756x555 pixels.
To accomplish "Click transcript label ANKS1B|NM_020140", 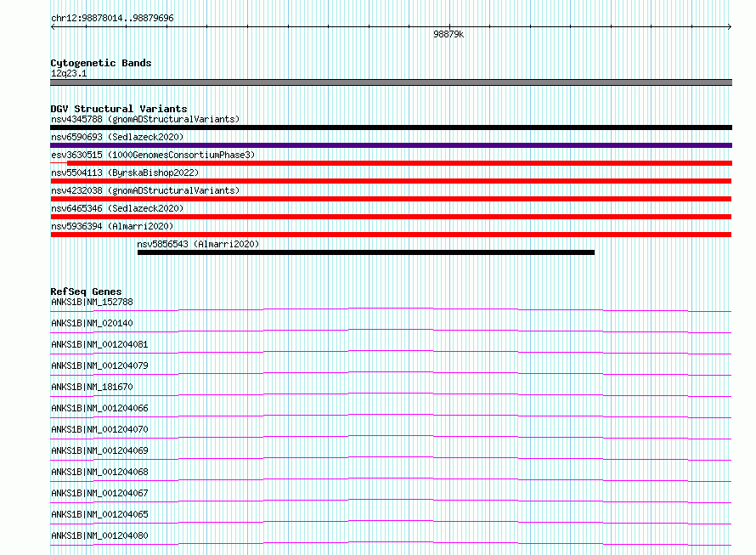I will [92, 323].
